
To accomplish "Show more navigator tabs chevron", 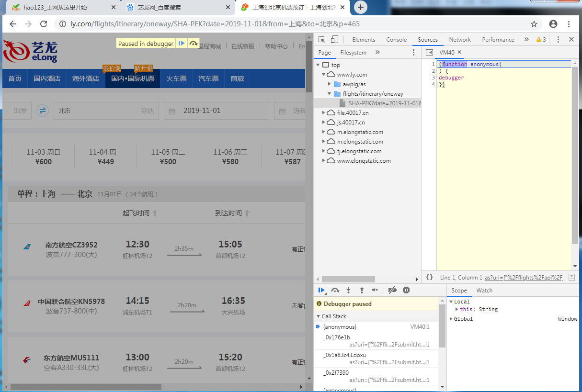I will tap(377, 53).
